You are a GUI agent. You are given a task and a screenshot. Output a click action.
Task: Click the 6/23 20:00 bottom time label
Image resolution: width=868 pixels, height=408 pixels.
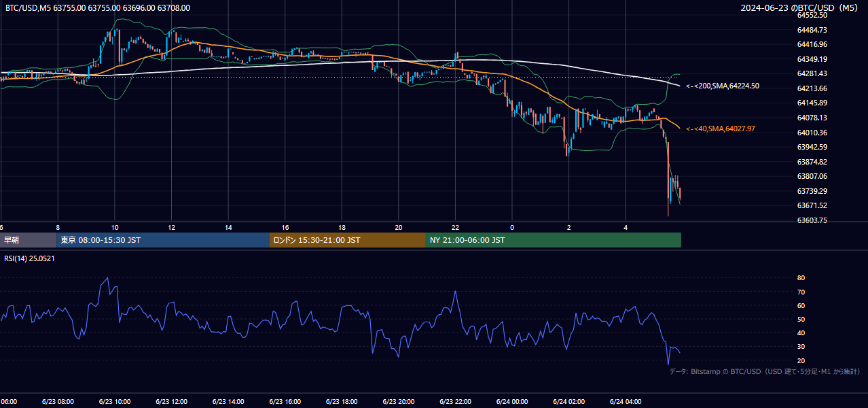point(399,402)
